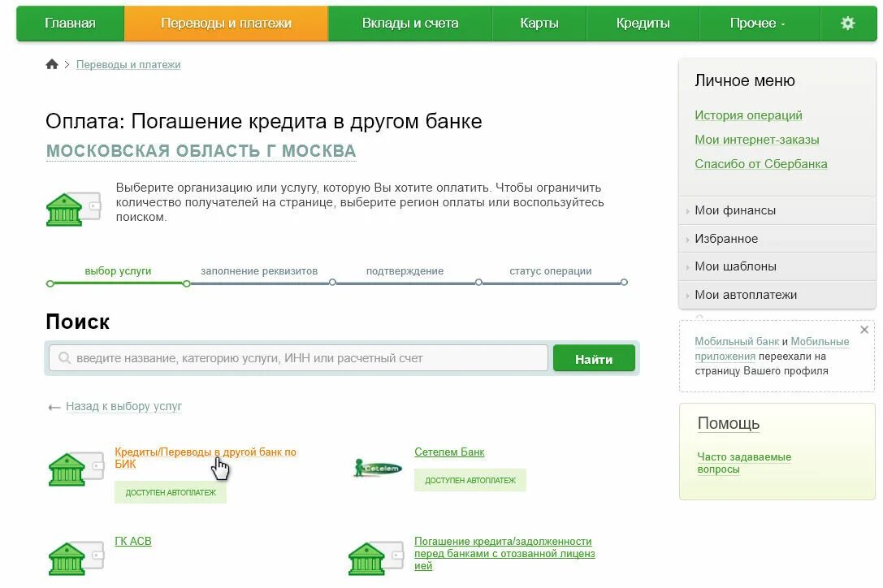Click the заполнение реквизитов progress step

(259, 271)
